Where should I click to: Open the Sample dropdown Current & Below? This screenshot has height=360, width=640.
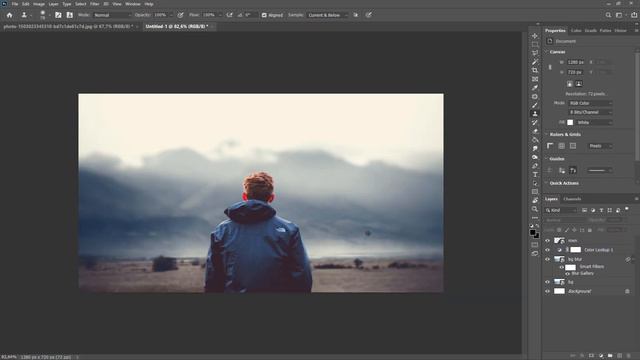[327, 15]
